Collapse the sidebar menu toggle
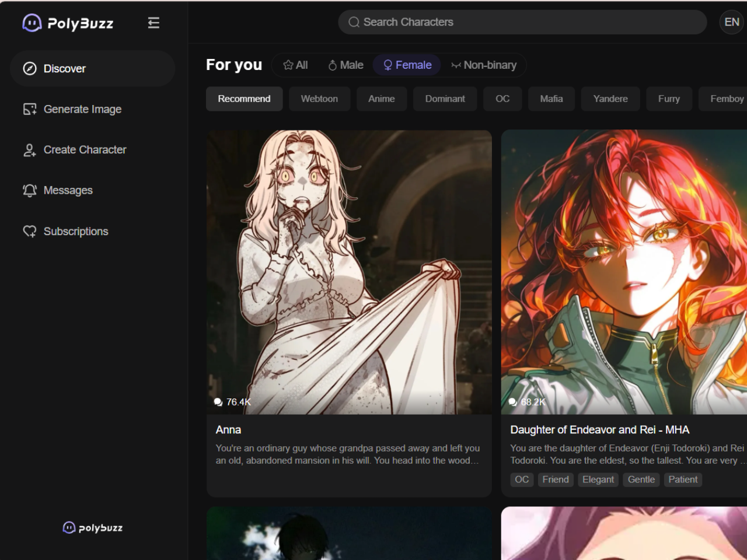747x560 pixels. pyautogui.click(x=153, y=23)
